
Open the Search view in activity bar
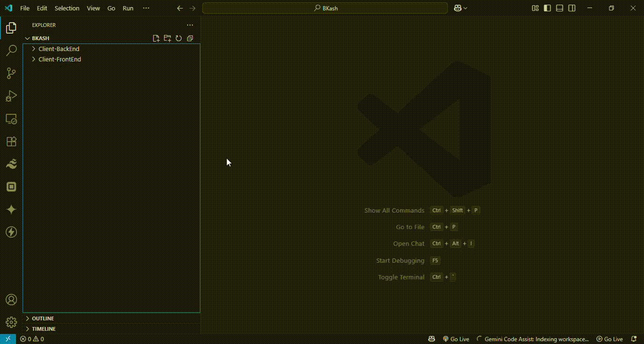11,50
